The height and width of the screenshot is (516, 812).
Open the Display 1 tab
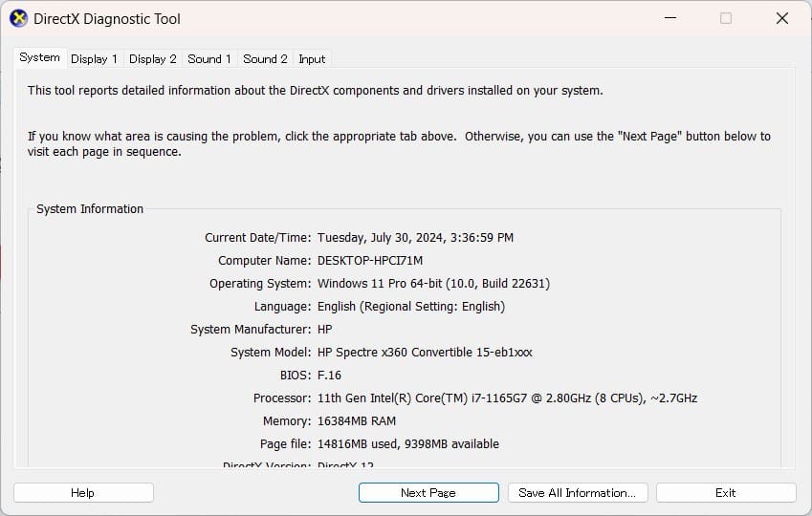[x=95, y=59]
